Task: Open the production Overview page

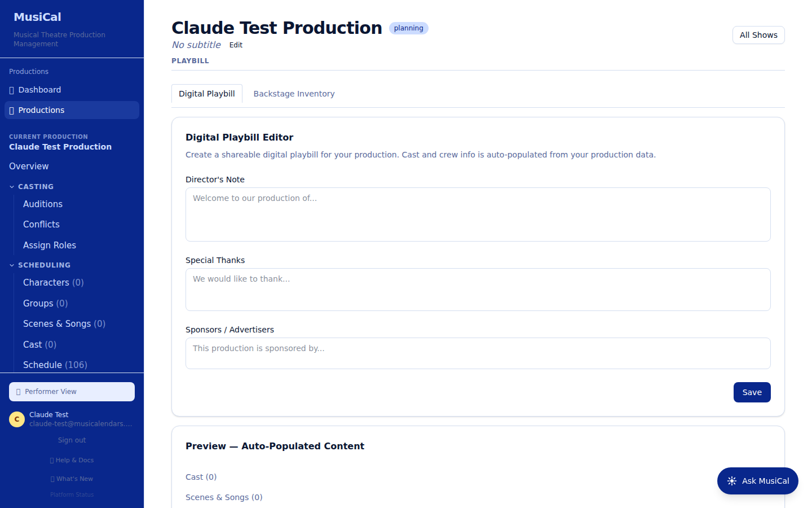Action: coord(29,167)
